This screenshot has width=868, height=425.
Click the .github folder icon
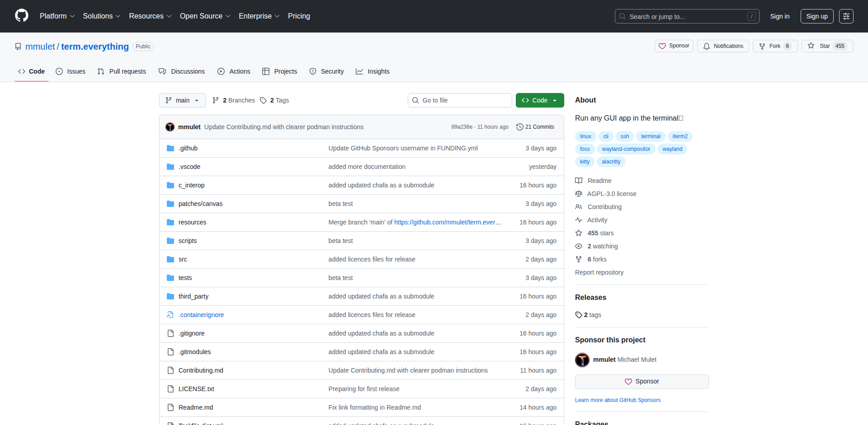pyautogui.click(x=170, y=148)
